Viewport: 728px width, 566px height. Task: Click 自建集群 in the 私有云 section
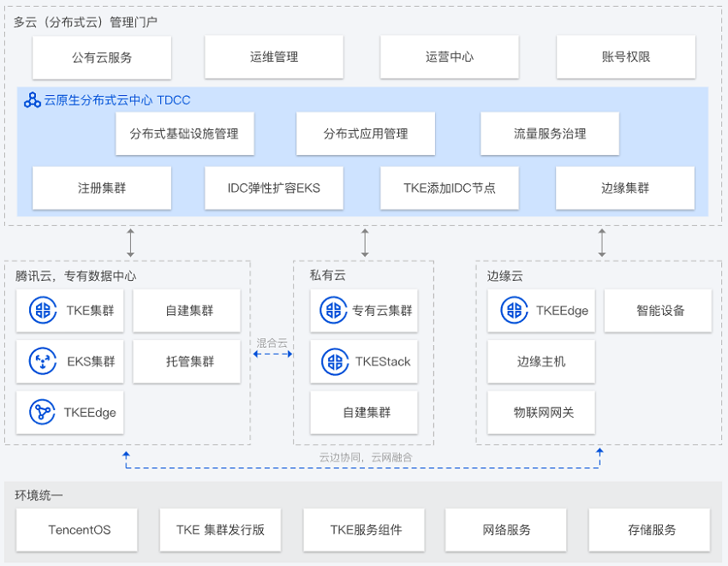point(364,413)
